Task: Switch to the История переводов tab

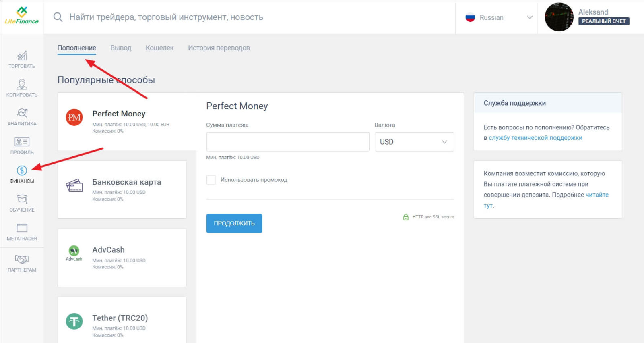Action: click(219, 48)
